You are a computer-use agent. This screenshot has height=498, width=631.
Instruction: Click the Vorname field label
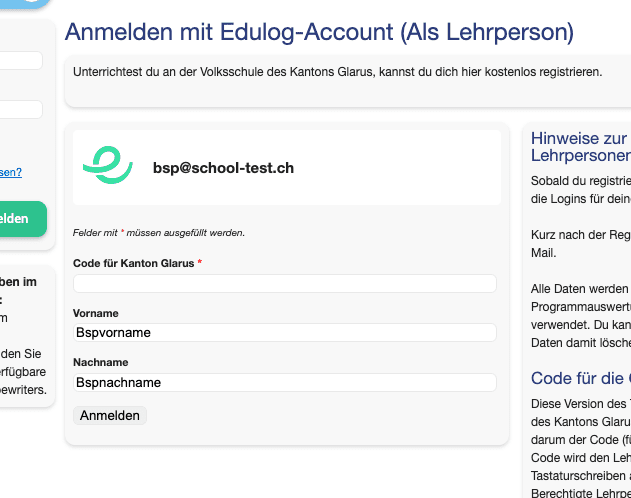(96, 313)
